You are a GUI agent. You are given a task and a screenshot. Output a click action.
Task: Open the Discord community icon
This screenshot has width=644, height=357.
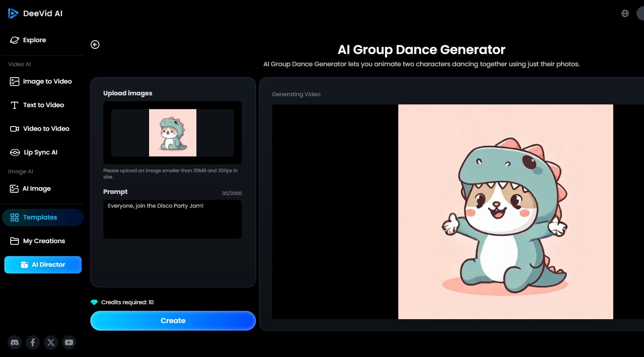pos(15,342)
